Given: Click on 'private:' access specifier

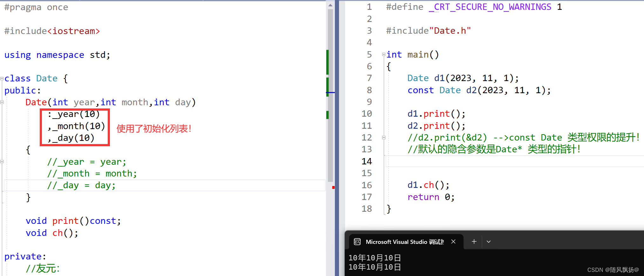Looking at the screenshot, I should [x=25, y=257].
